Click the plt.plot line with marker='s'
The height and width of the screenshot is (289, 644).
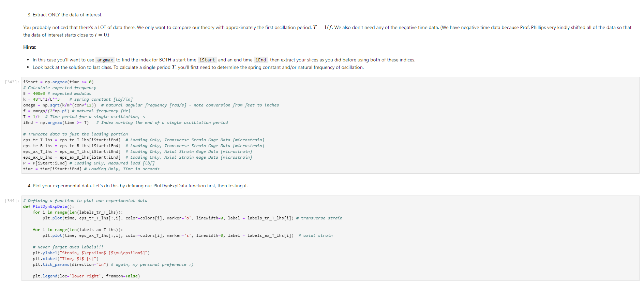tap(188, 235)
